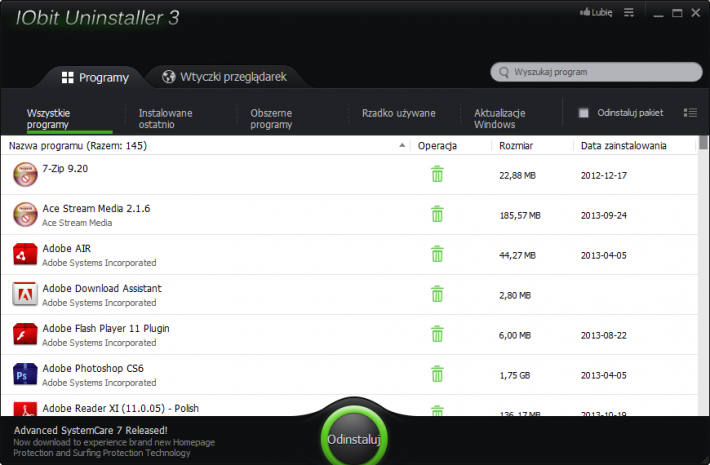Viewport: 710px width, 465px height.
Task: Select the 7-Zip 9.20 program icon
Action: pos(25,174)
